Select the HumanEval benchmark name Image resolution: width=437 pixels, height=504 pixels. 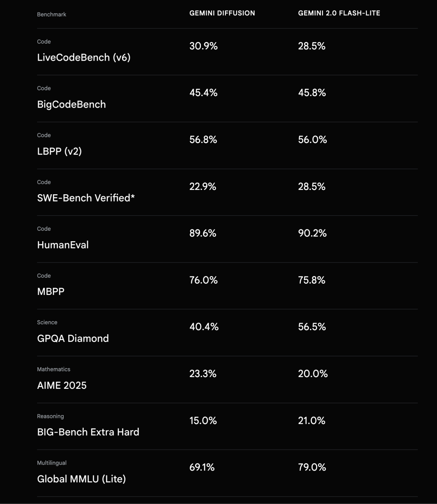click(63, 245)
